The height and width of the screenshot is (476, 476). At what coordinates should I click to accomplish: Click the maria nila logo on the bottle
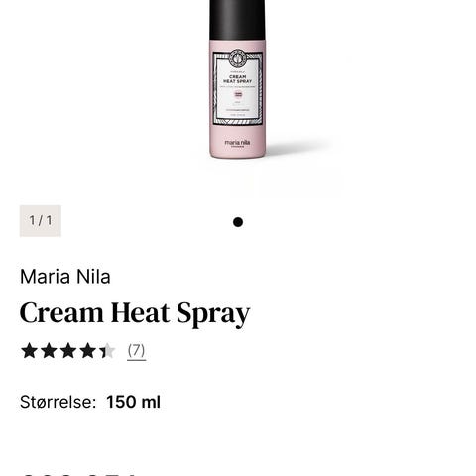point(237,143)
